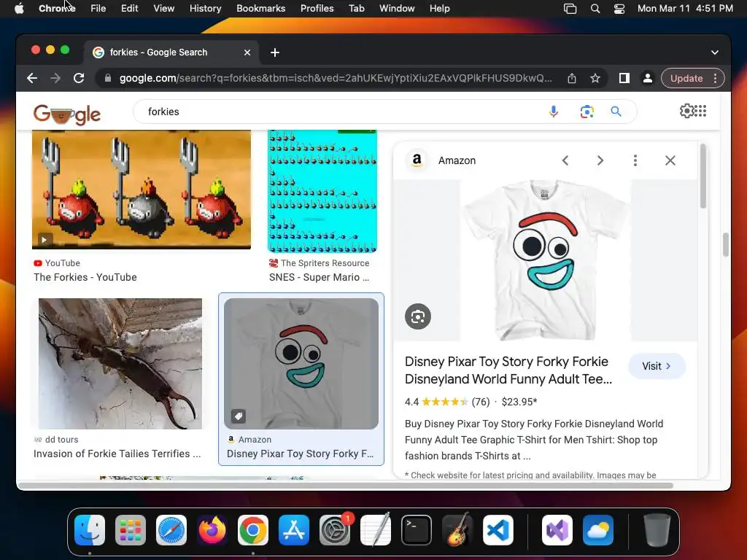Show next image in preview panel
This screenshot has height=560, width=747.
600,160
